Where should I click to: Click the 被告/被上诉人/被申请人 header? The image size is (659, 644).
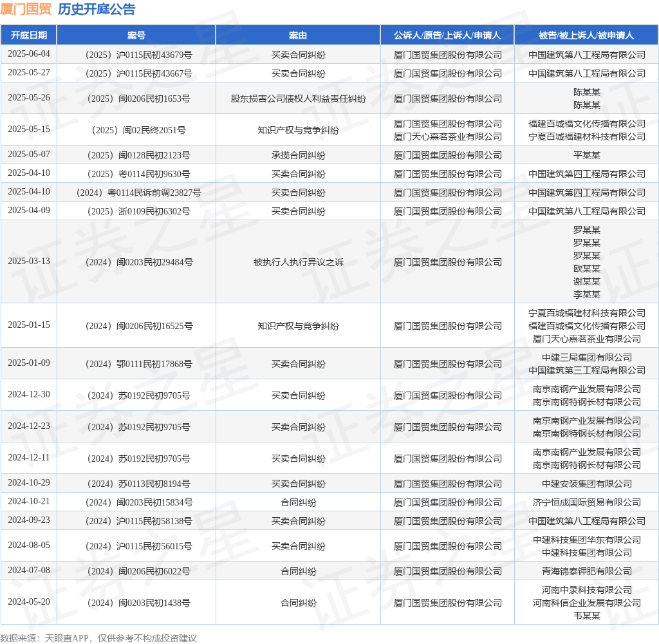[586, 35]
